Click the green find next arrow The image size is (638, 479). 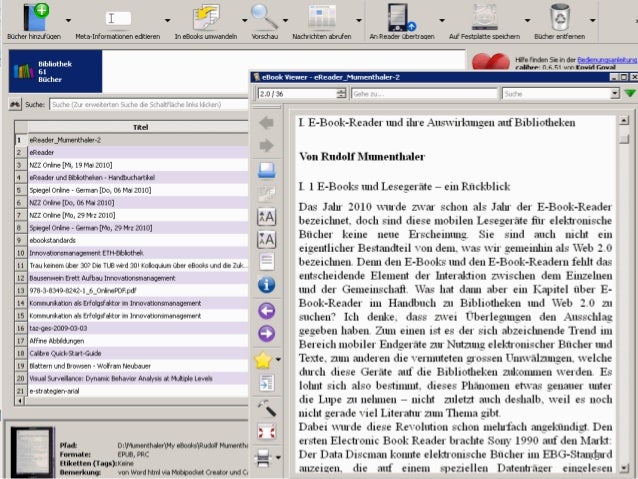pyautogui.click(x=630, y=94)
